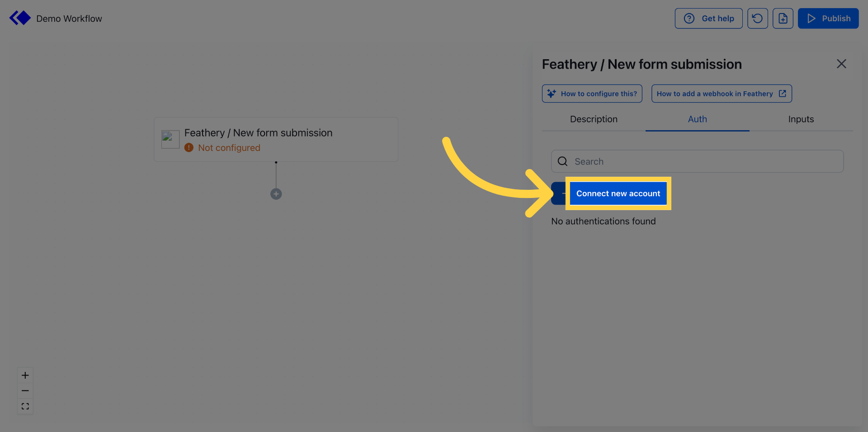Publish the Demo Workflow
868x432 pixels.
pos(828,18)
